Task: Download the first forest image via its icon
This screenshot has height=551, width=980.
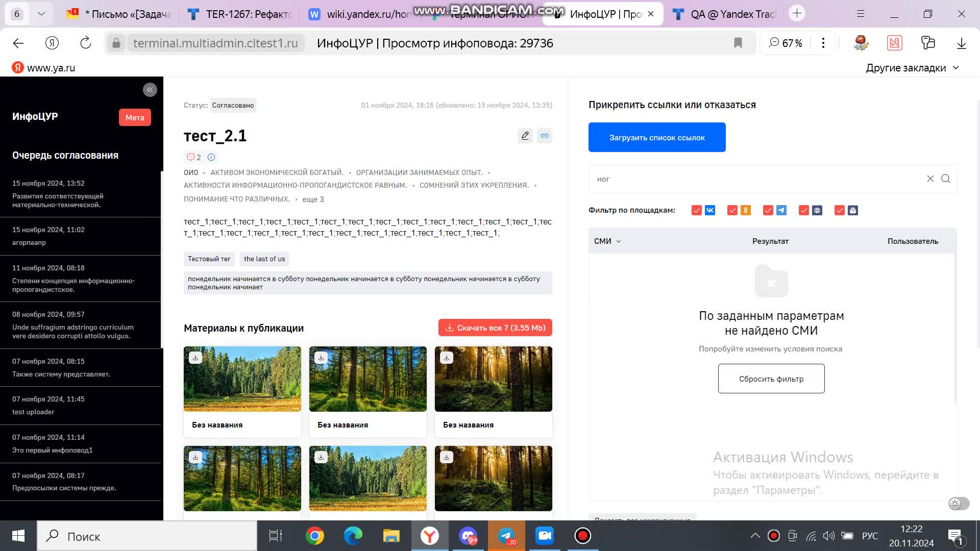Action: coord(195,358)
